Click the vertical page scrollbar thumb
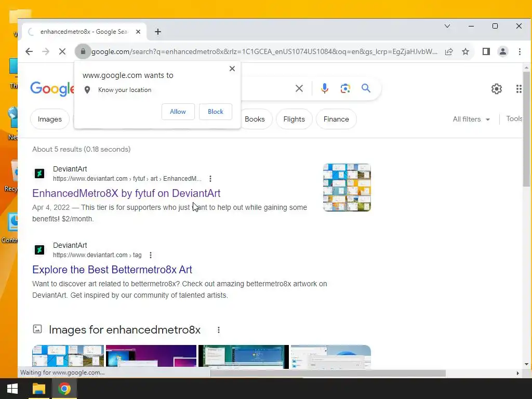 (526, 129)
